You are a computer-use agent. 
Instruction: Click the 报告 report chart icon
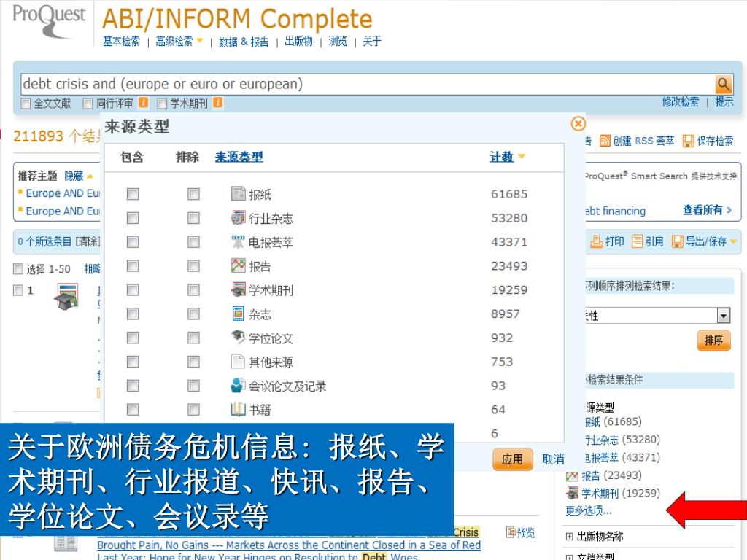[x=238, y=265]
